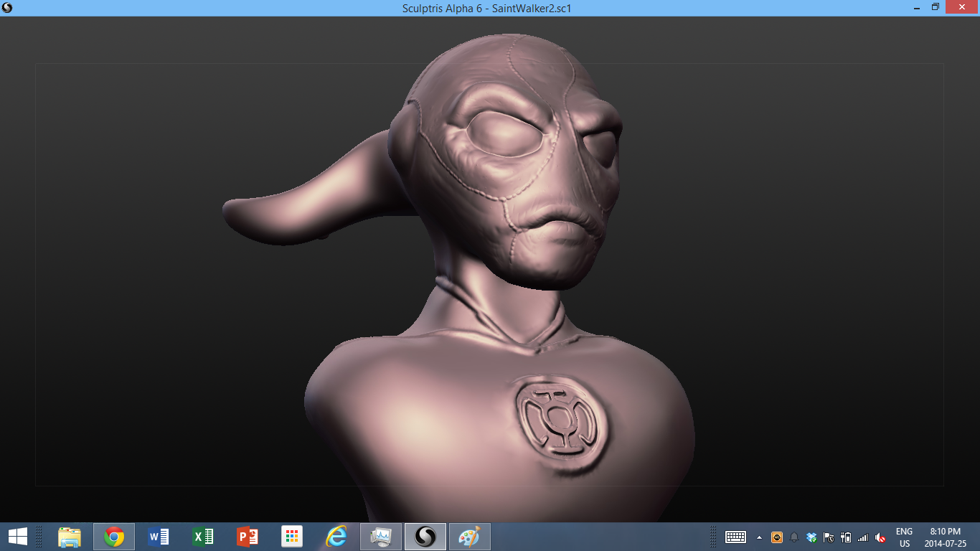The image size is (980, 551).
Task: Switch to Google Chrome in the taskbar
Action: (114, 537)
